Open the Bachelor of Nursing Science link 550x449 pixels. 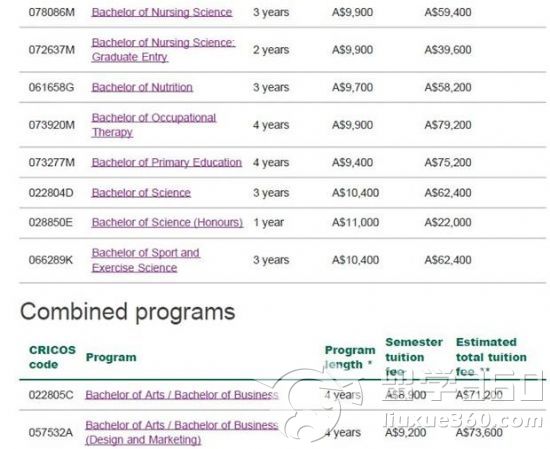click(x=162, y=12)
